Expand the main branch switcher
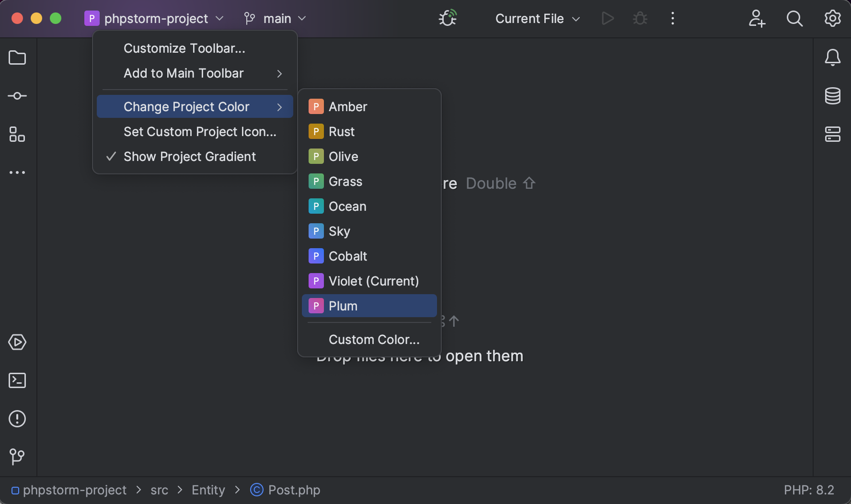Image resolution: width=851 pixels, height=504 pixels. (x=276, y=19)
